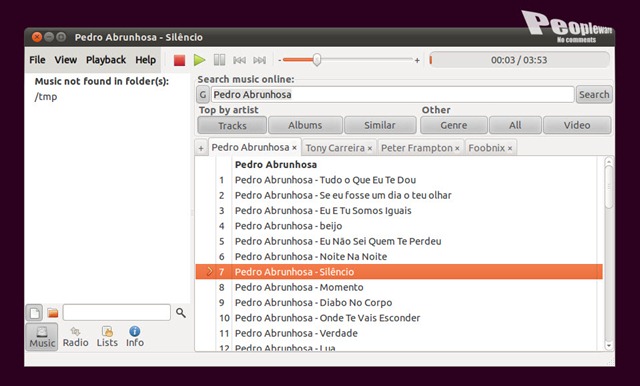This screenshot has width=640, height=386.
Task: Select track Tudo o Que Eu Te Dou
Action: click(x=399, y=180)
